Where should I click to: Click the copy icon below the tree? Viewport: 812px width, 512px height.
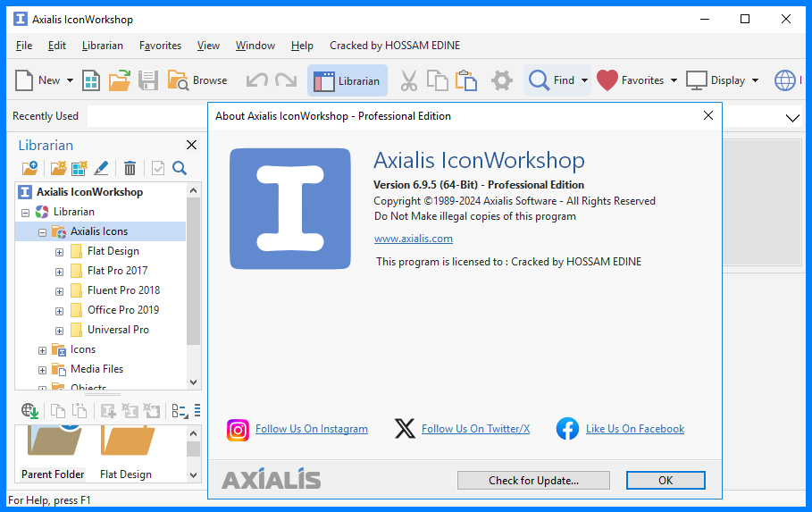click(x=58, y=411)
